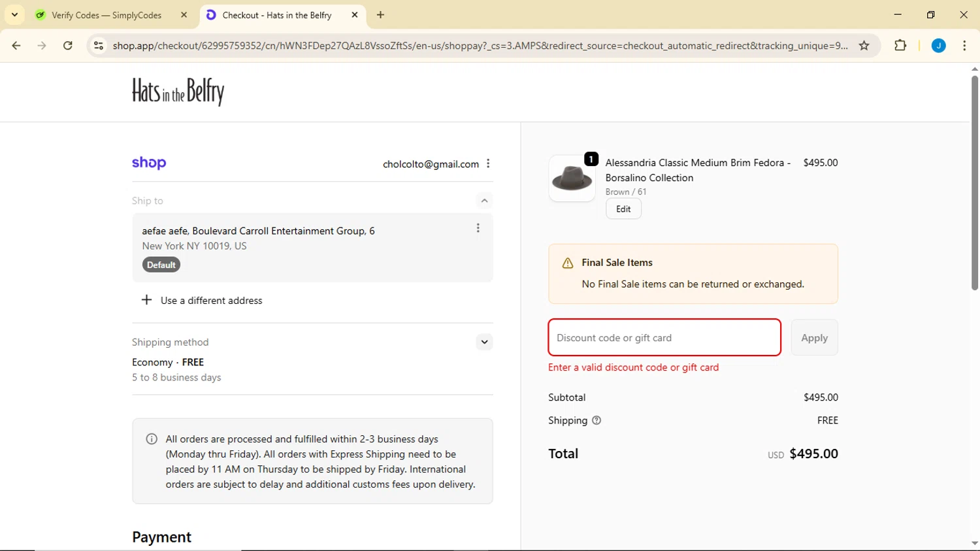This screenshot has height=551, width=980.
Task: Click the total USD $495.00
Action: click(x=803, y=454)
